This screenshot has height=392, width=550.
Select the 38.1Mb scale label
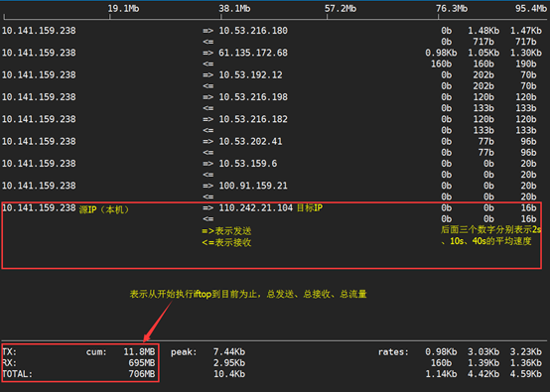tap(234, 8)
